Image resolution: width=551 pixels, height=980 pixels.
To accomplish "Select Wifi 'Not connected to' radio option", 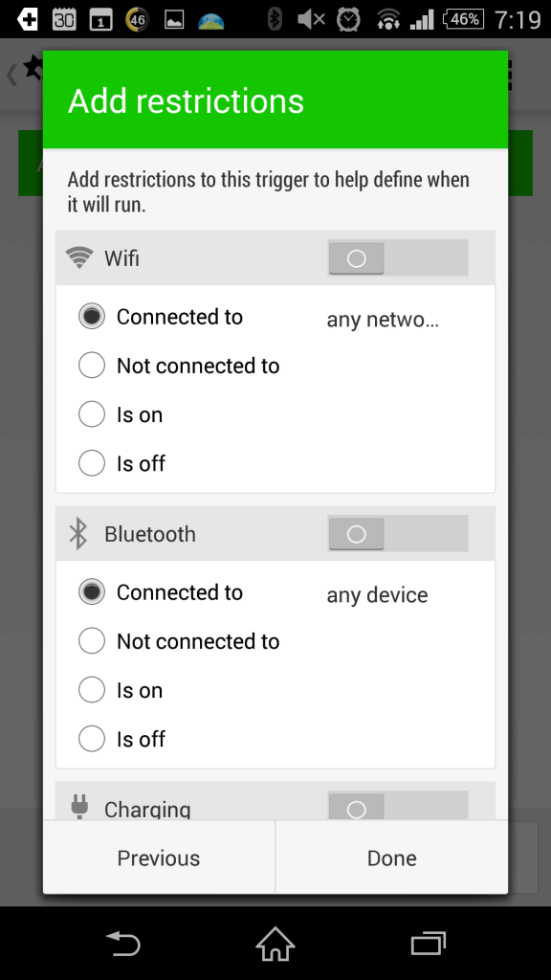I will 92,366.
